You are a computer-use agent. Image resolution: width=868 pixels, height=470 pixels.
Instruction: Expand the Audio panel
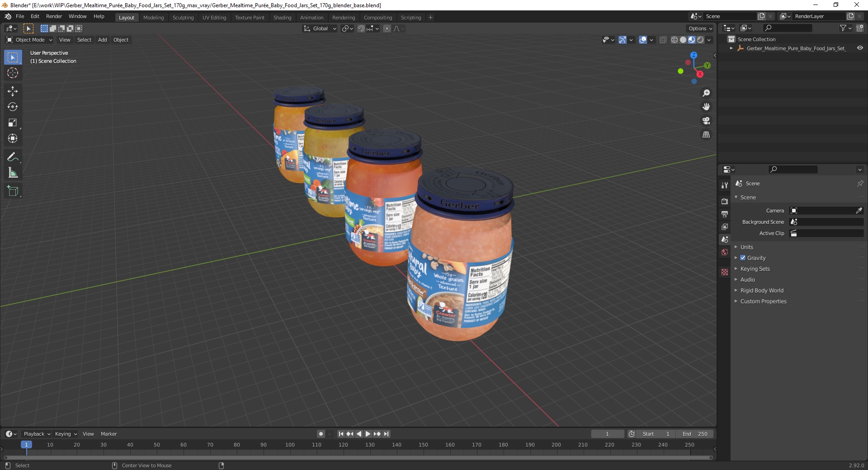(748, 280)
